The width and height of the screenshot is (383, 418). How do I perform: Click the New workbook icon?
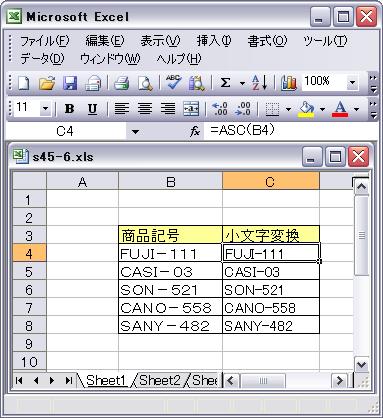pyautogui.click(x=23, y=83)
